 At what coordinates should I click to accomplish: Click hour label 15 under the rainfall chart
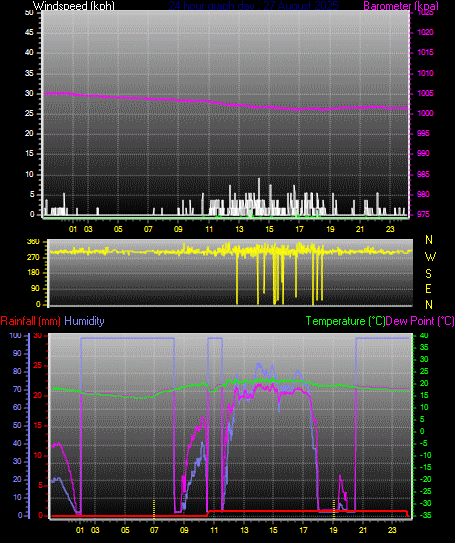pos(273,530)
